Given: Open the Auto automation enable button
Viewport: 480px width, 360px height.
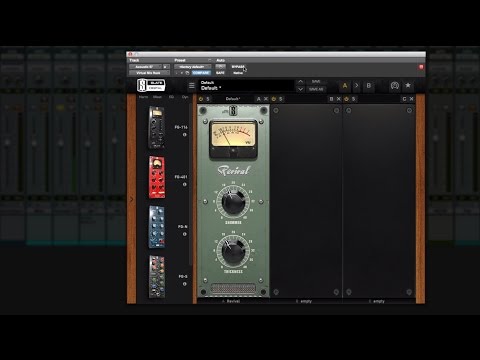Looking at the screenshot, I should click(x=220, y=67).
